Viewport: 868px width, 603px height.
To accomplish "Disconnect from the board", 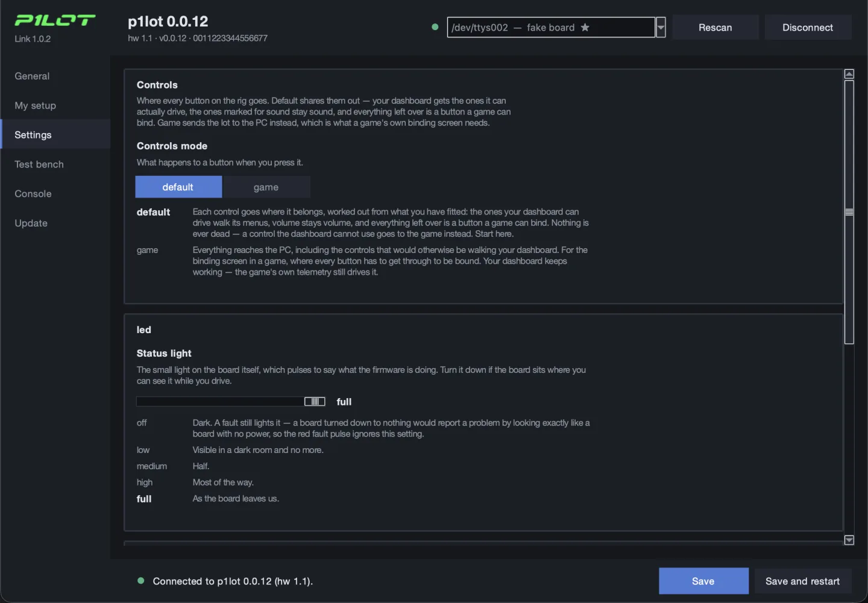I will 808,27.
